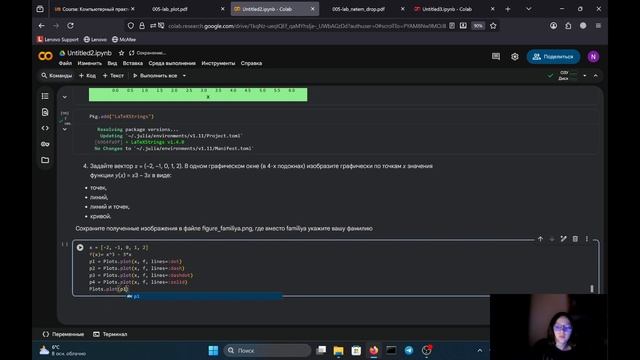Open the Изменить menu
The height and width of the screenshot is (360, 640).
[x=89, y=63]
